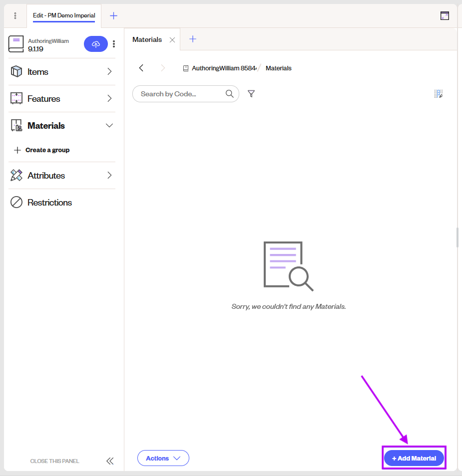This screenshot has height=476, width=462.
Task: Click the cloud upload publish button
Action: click(96, 44)
